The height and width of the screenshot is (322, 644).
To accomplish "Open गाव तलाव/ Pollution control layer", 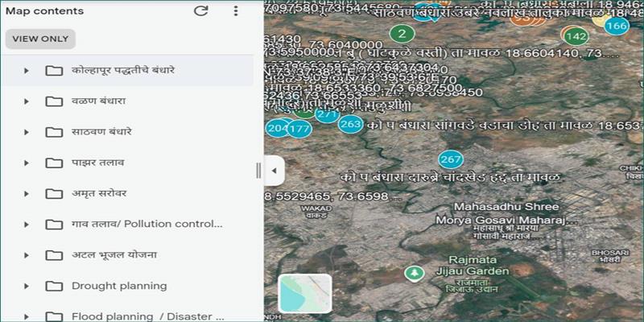I will [147, 225].
